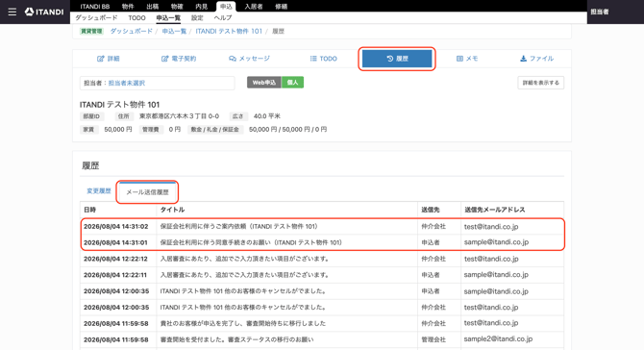Open the 物件 top menu

tap(128, 6)
